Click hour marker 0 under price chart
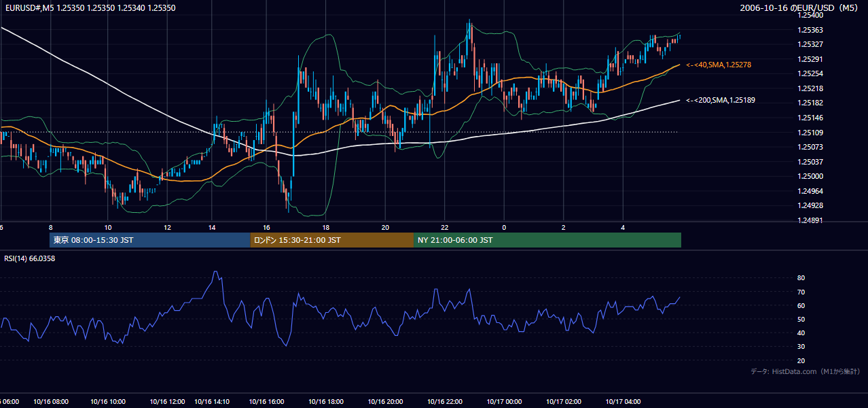This screenshot has width=868, height=408. [504, 228]
